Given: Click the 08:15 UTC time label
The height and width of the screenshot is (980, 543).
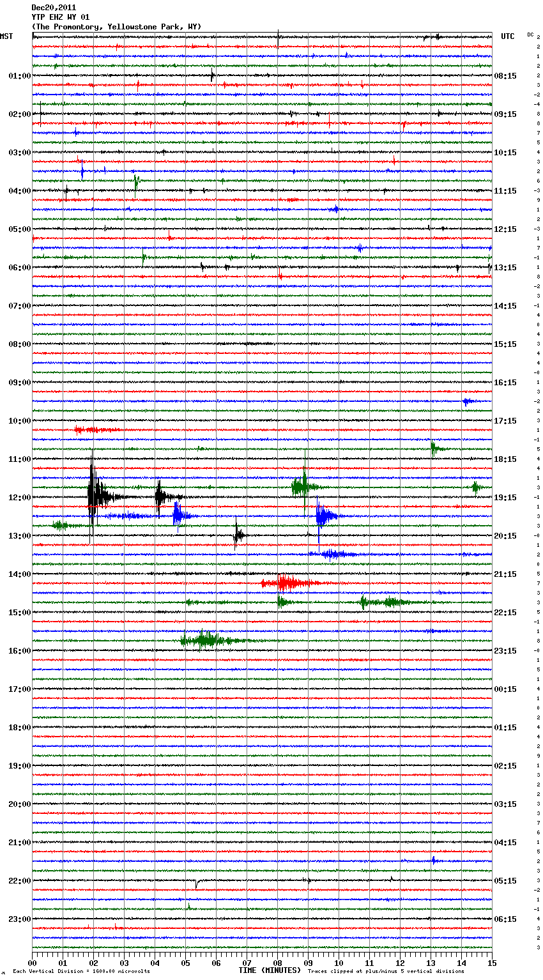Looking at the screenshot, I should [x=505, y=76].
